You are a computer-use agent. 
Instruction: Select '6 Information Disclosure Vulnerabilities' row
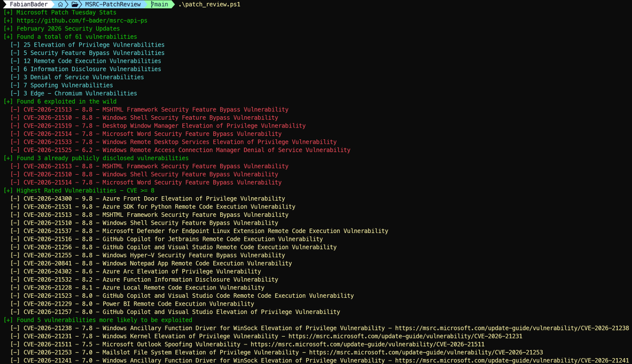[86, 69]
